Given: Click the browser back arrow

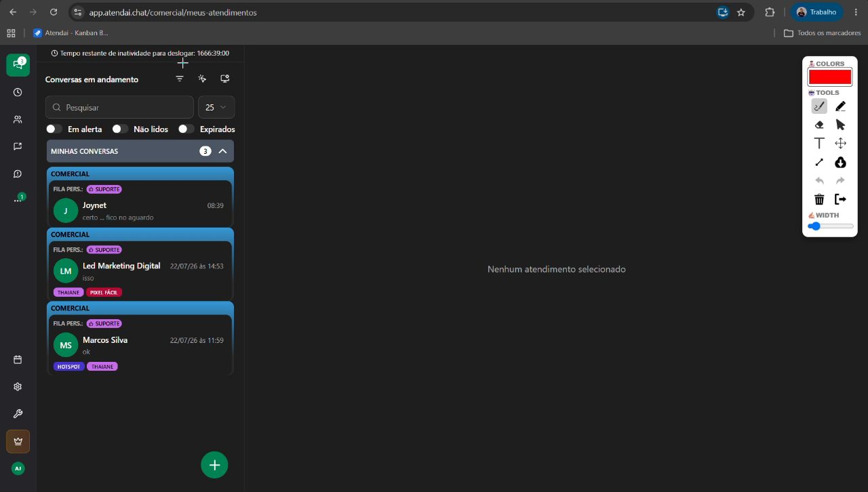Looking at the screenshot, I should (13, 12).
